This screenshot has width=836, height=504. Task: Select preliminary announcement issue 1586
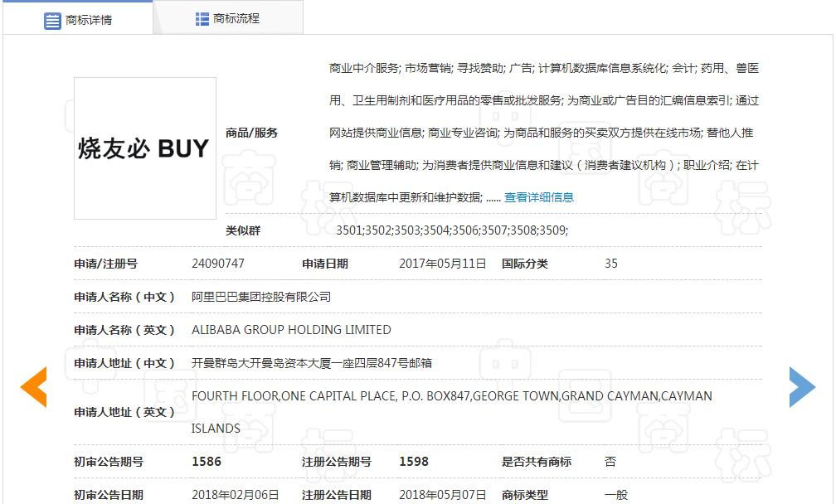pos(207,462)
